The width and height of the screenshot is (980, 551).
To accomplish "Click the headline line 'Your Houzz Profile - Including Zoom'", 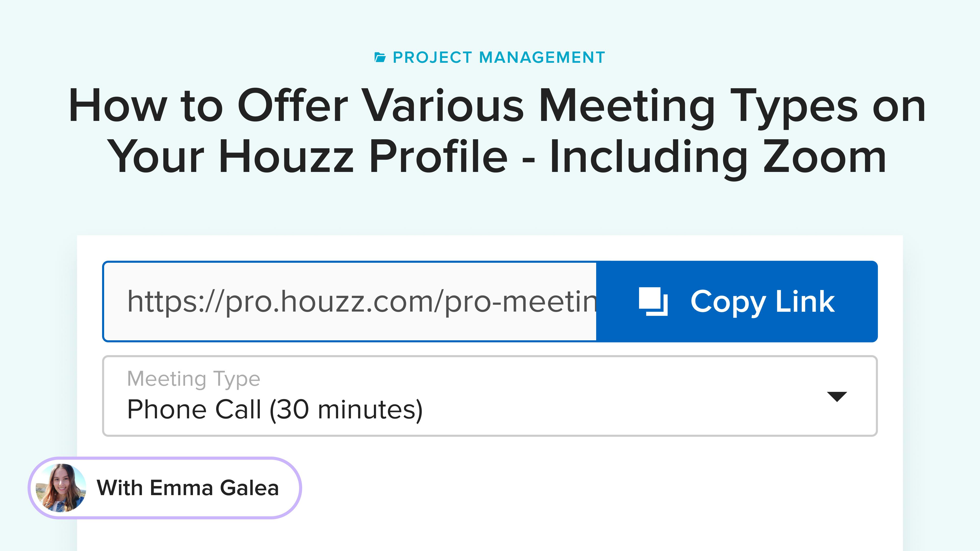I will [x=496, y=157].
